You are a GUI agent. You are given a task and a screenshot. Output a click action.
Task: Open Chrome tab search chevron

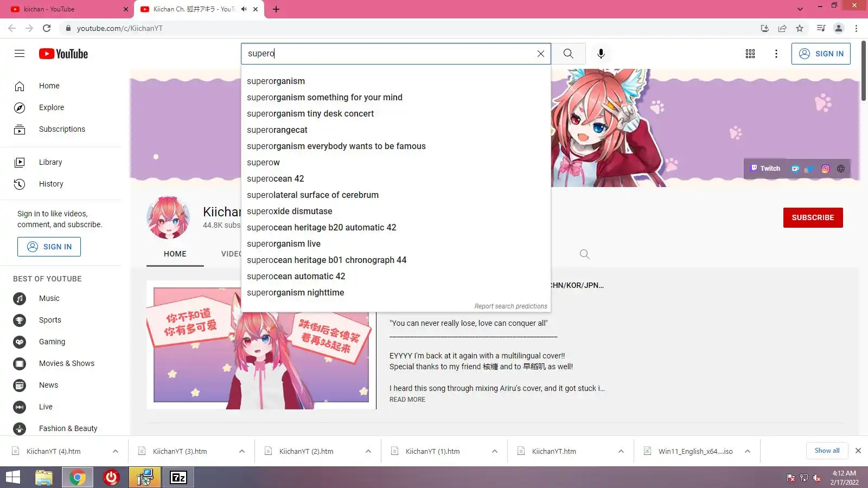[800, 9]
